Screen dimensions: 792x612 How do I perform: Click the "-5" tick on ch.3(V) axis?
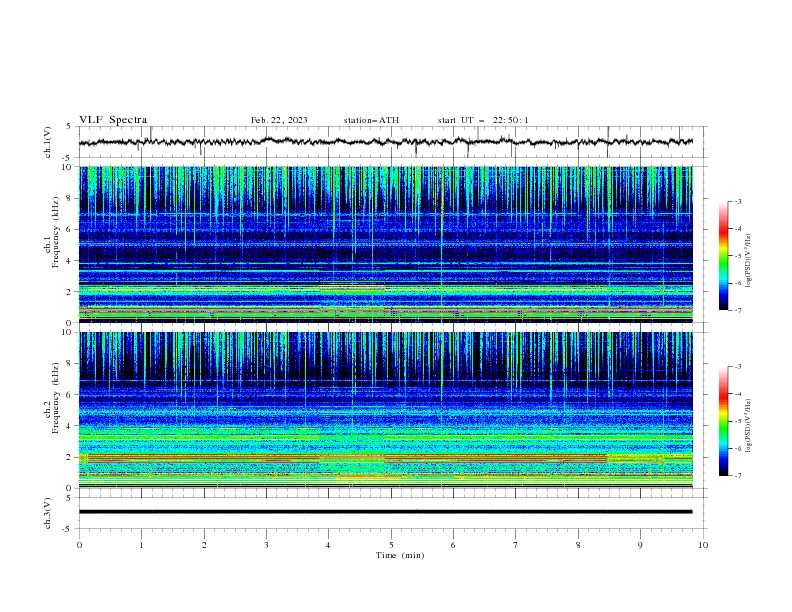(68, 529)
